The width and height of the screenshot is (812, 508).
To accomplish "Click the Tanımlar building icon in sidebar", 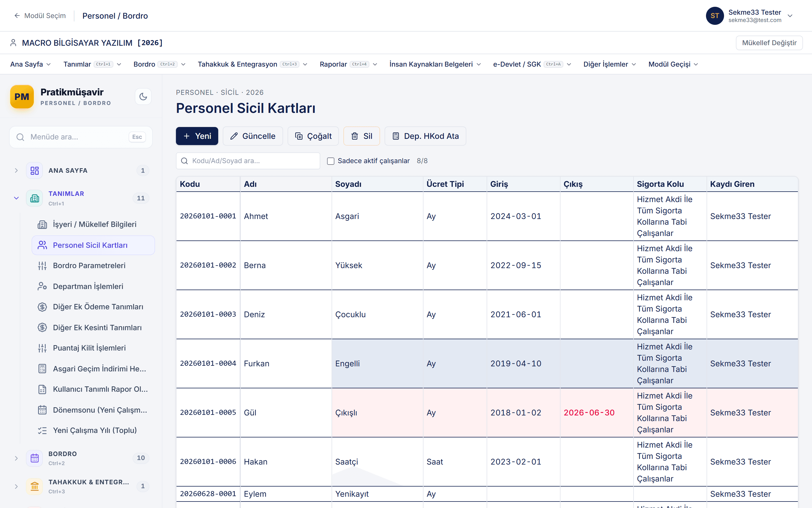I will 35,198.
